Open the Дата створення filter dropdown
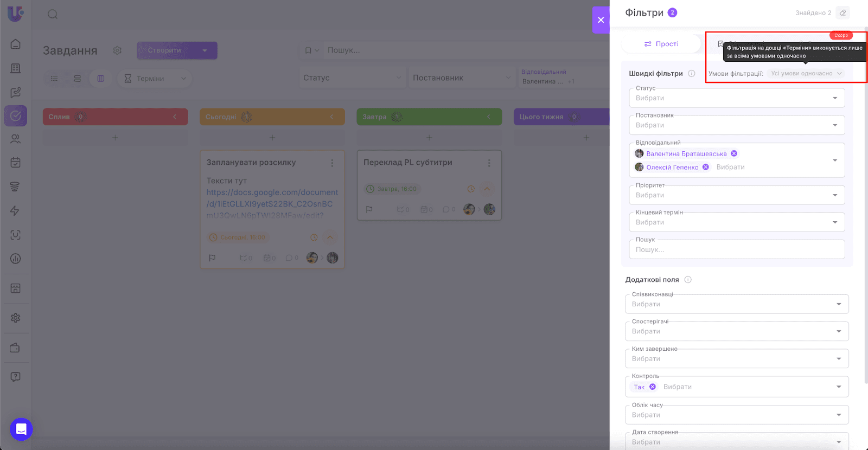The image size is (868, 450). [x=737, y=442]
